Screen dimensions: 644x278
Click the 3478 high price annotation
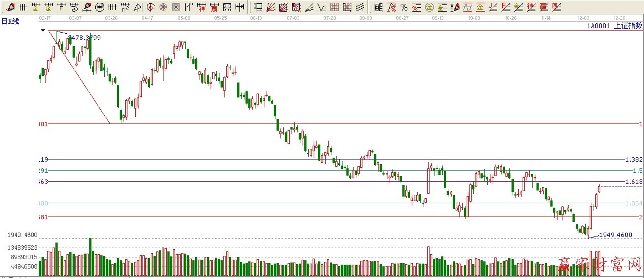click(84, 37)
